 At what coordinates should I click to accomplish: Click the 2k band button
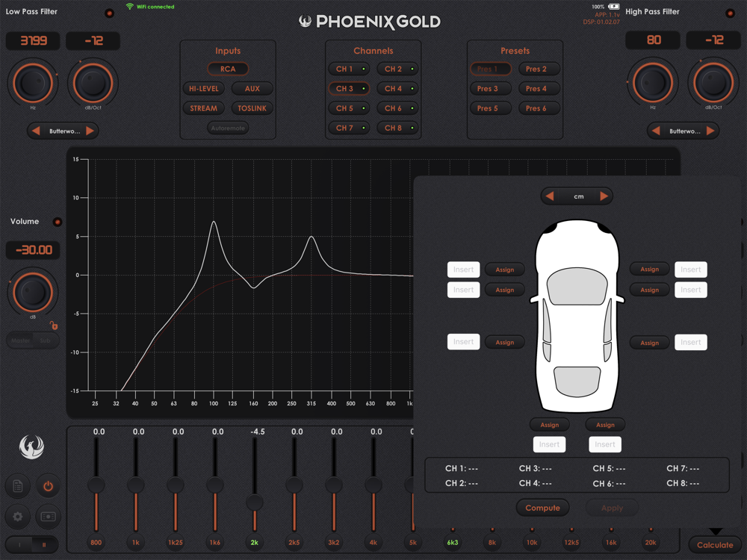pos(255,542)
